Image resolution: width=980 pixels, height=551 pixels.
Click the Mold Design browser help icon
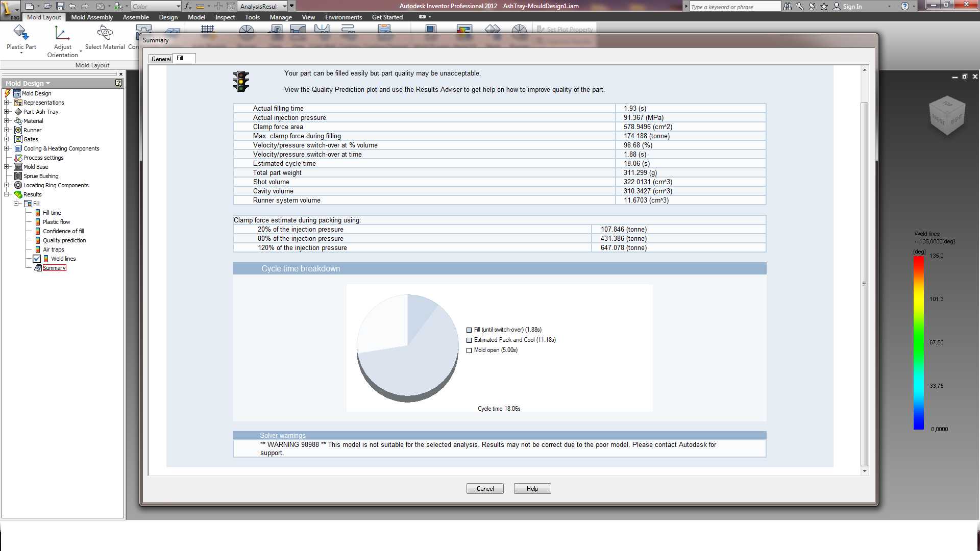[118, 83]
